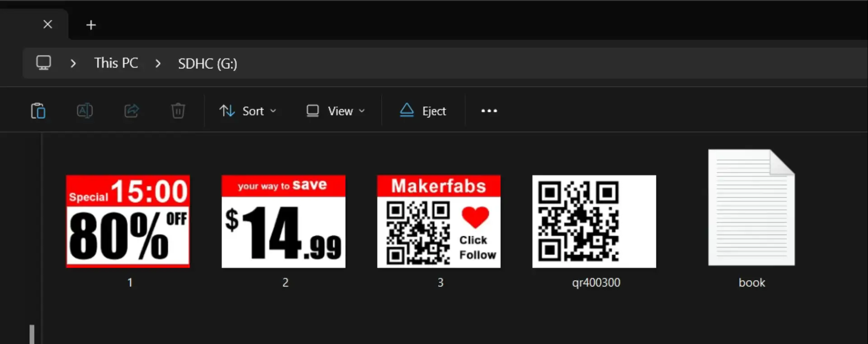Select the book text file
The width and height of the screenshot is (868, 344).
pos(751,208)
